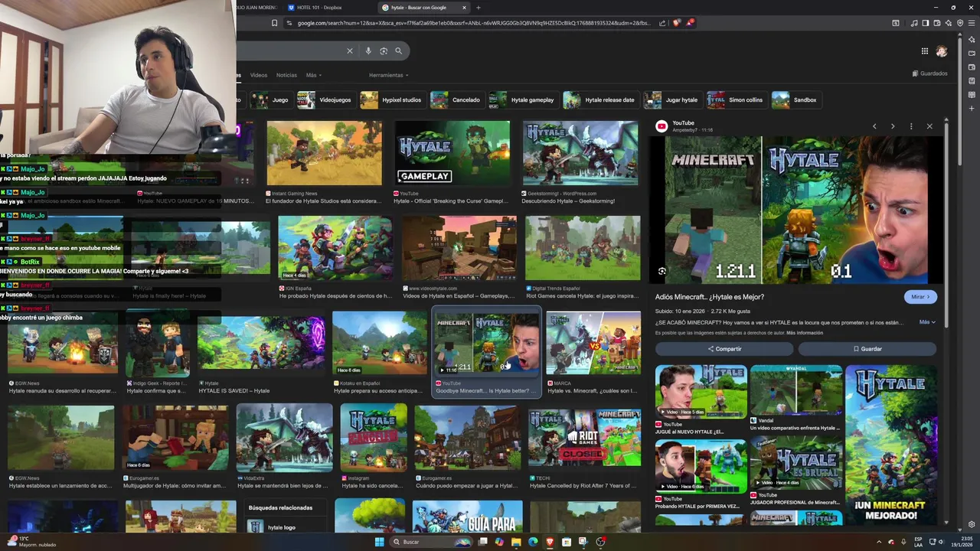Filter results by Jugar hytale chip
The image size is (980, 551).
point(672,99)
